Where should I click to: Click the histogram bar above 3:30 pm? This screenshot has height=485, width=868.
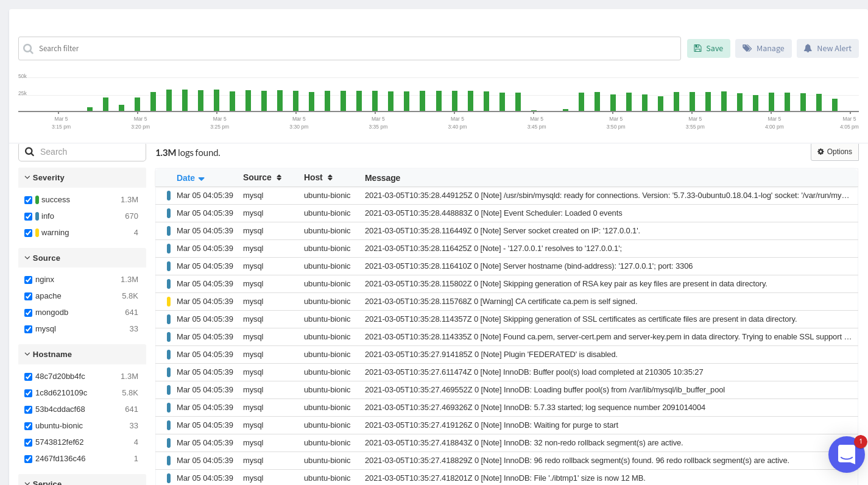[296, 101]
